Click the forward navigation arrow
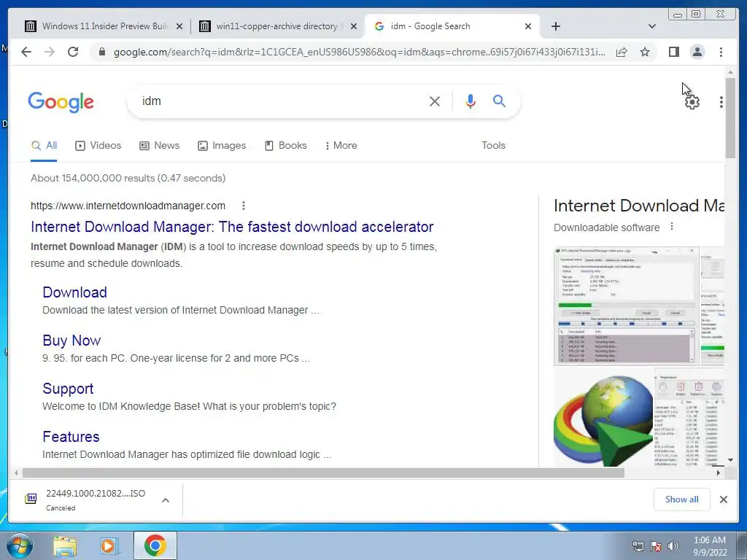This screenshot has height=560, width=747. pyautogui.click(x=50, y=52)
